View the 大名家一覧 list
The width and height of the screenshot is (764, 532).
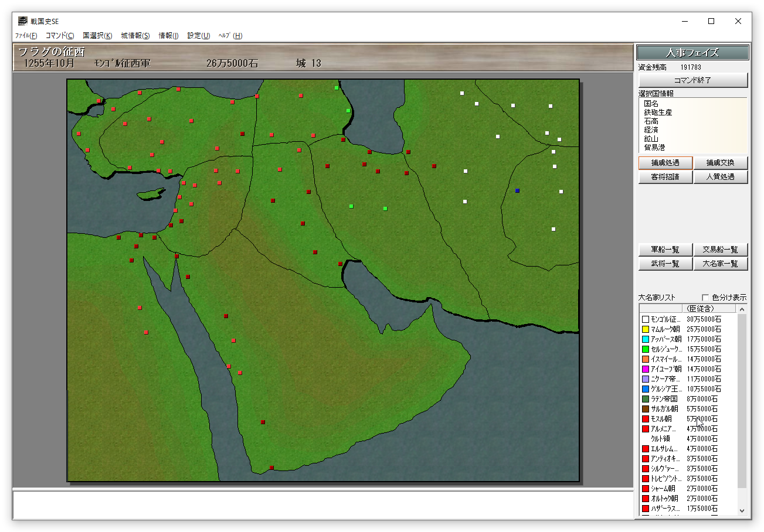click(721, 264)
